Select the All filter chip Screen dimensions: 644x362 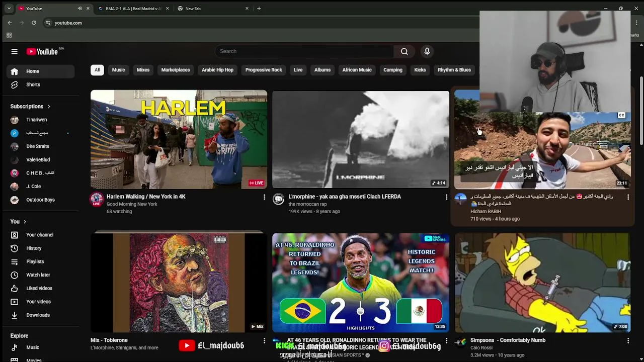tap(97, 70)
